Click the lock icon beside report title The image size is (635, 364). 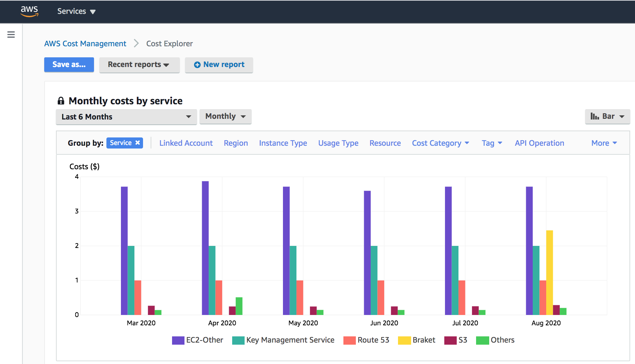point(61,101)
